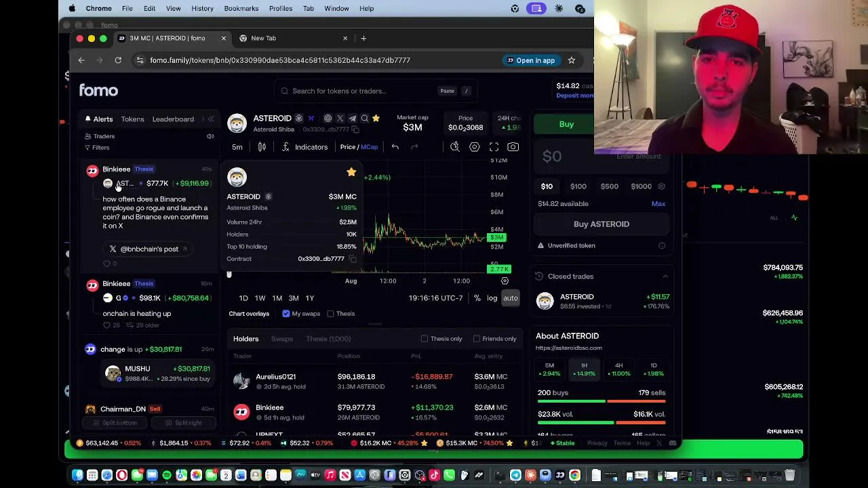Set the chart range to 1W
This screenshot has height=488, width=868.
pos(260,298)
